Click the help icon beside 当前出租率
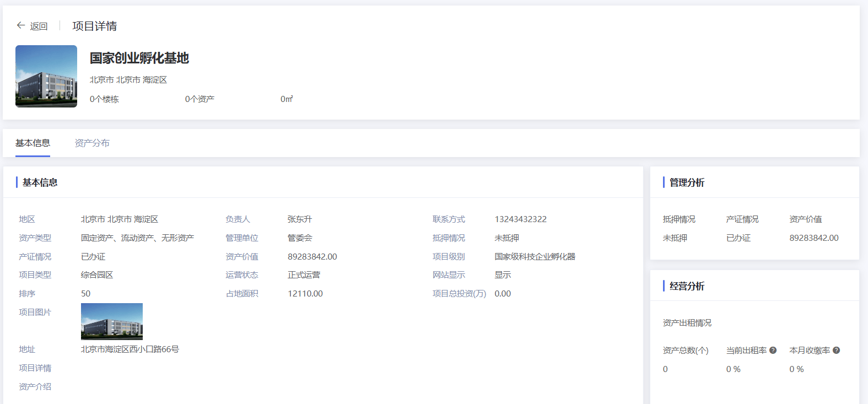The image size is (868, 404). tap(773, 351)
